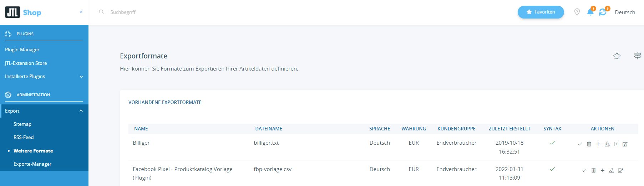The height and width of the screenshot is (186, 644).
Task: Click the signpost icon beside Exportformate
Action: coord(637,56)
